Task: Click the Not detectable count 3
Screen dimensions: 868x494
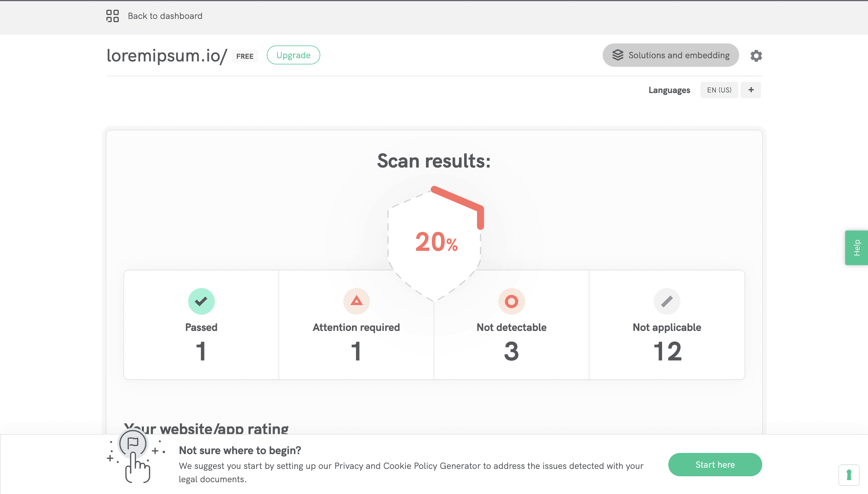Action: click(511, 352)
